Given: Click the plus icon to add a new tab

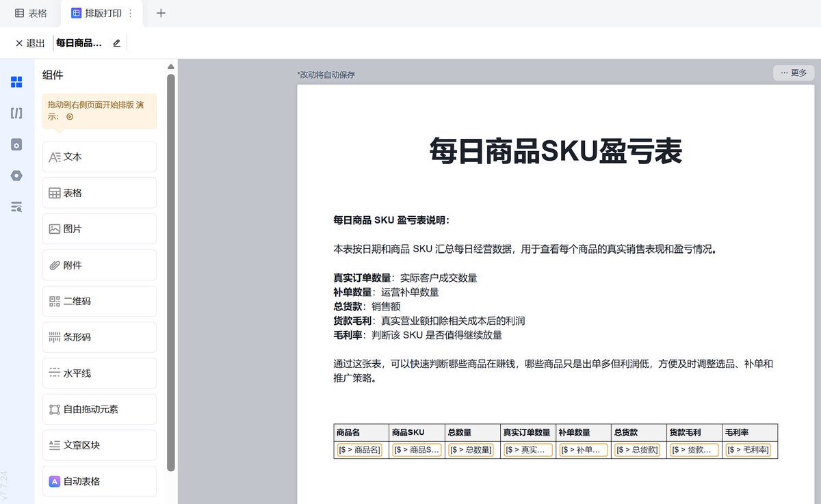Looking at the screenshot, I should click(161, 13).
